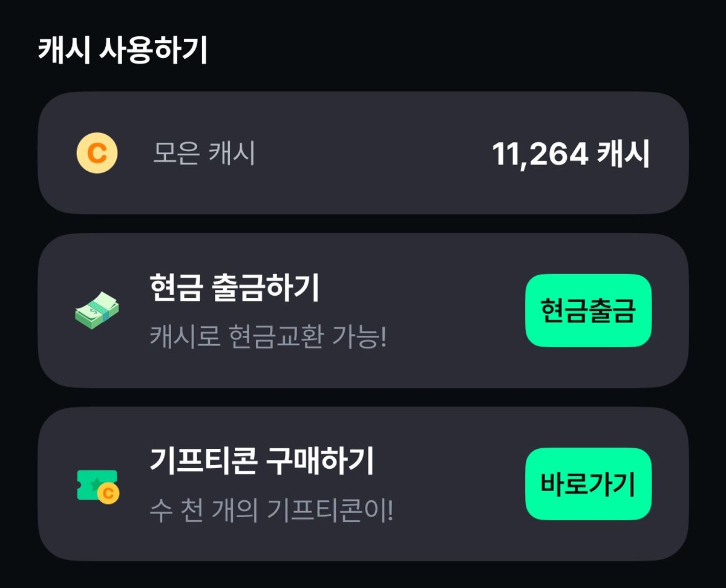Tap the green banknote stack icon
The width and height of the screenshot is (726, 588).
coord(97,310)
